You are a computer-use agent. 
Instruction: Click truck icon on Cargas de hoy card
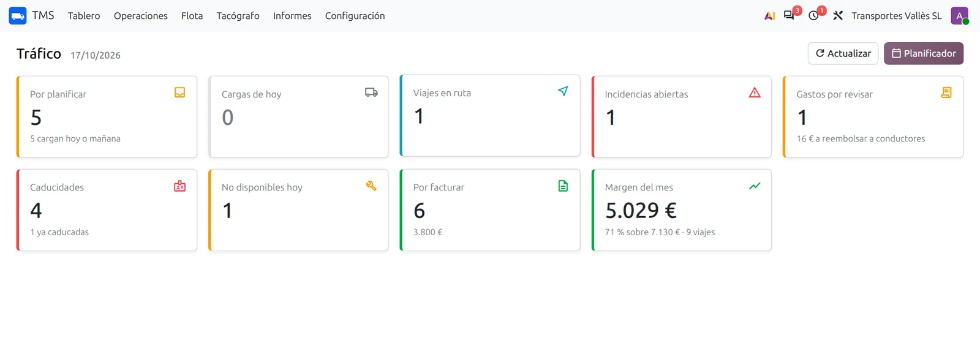(371, 92)
